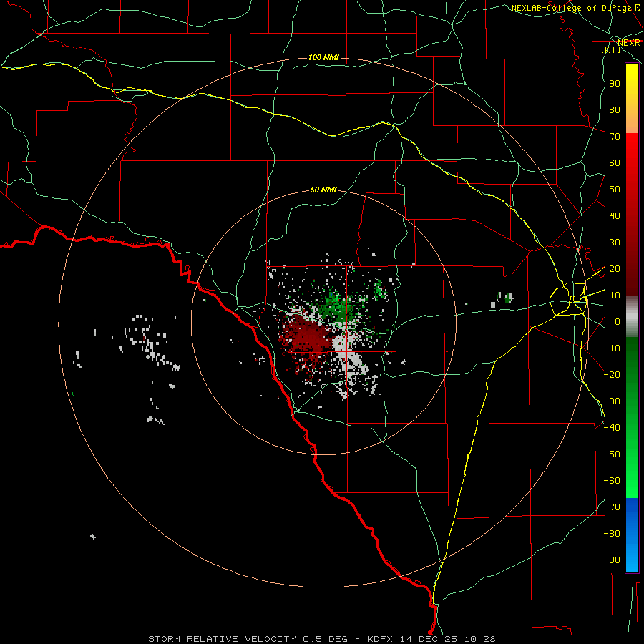The width and height of the screenshot is (644, 644).
Task: Click the large dark red outbound velocity blob
Action: pos(309,337)
